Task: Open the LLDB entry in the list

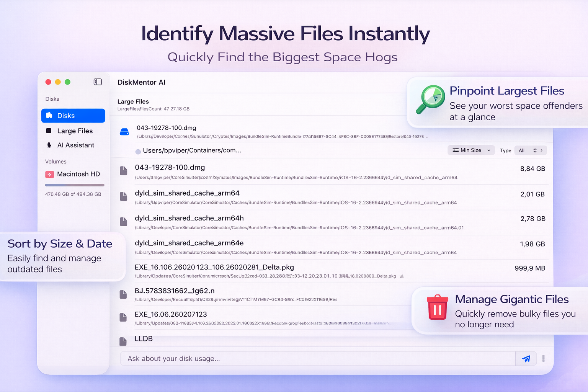Action: point(144,339)
